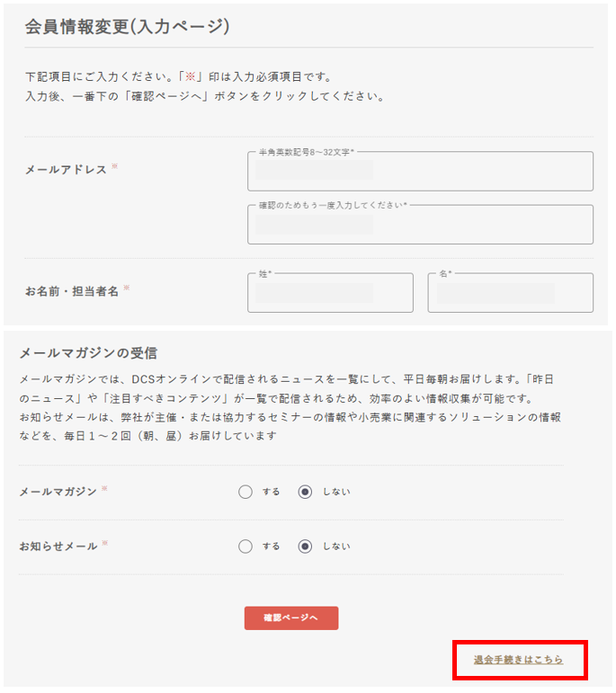The width and height of the screenshot is (616, 693).
Task: Select しない for メールマガジン
Action: (306, 492)
